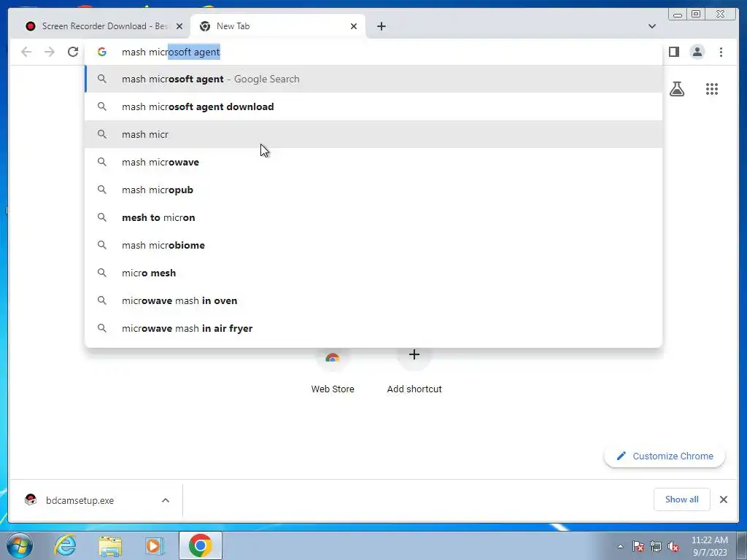
Task: Close the Screen Recorder Download tab
Action: pyautogui.click(x=179, y=26)
